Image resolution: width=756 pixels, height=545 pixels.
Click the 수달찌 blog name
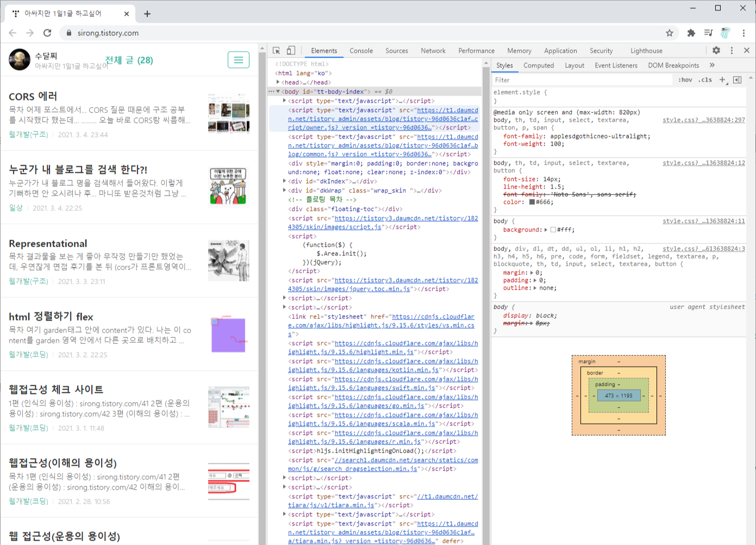point(46,55)
